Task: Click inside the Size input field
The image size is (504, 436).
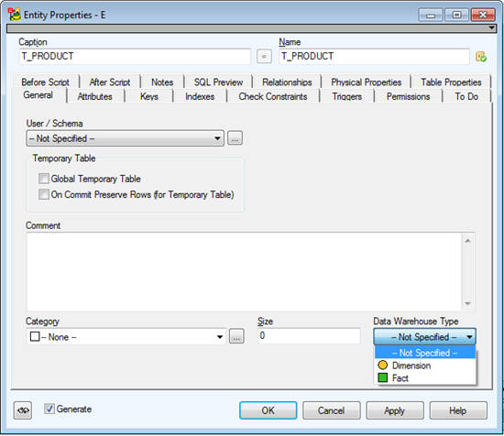Action: pos(309,336)
